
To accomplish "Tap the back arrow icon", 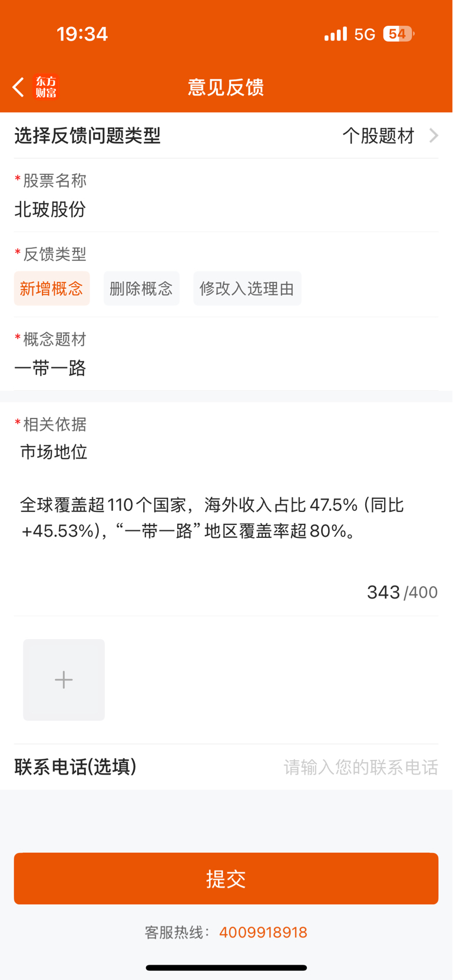I will [x=18, y=87].
